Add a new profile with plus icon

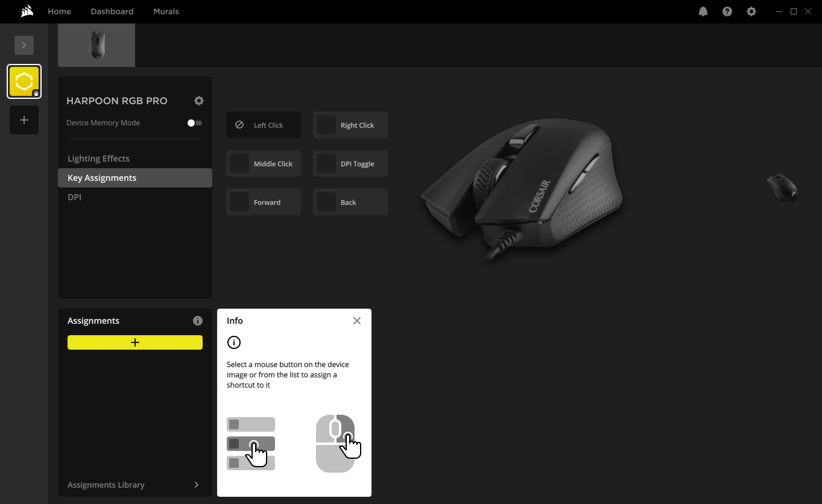click(x=24, y=120)
